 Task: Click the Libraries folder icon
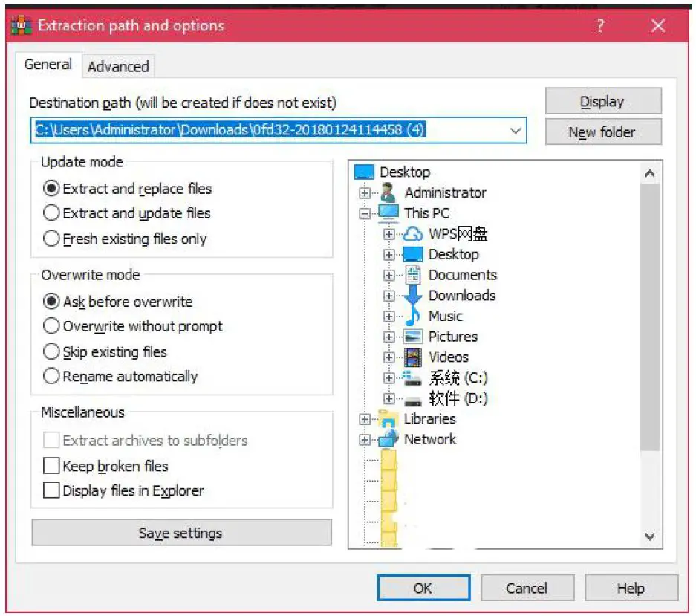(388, 419)
